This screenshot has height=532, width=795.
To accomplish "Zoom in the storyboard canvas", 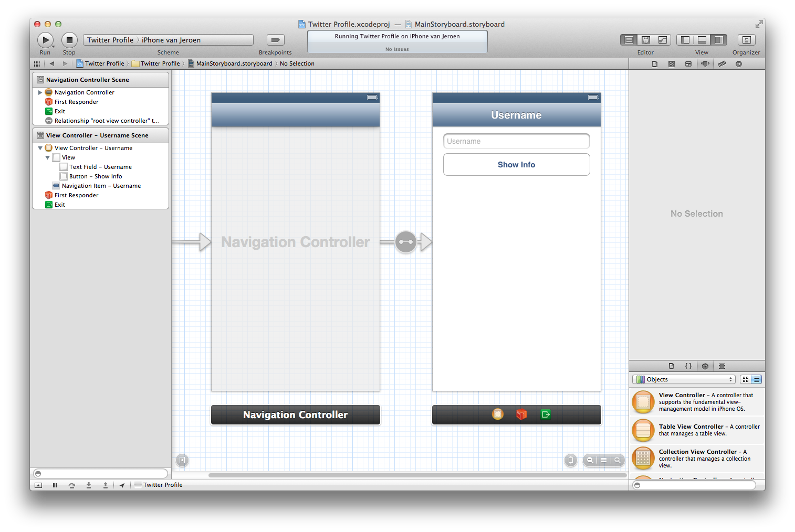I will [618, 460].
